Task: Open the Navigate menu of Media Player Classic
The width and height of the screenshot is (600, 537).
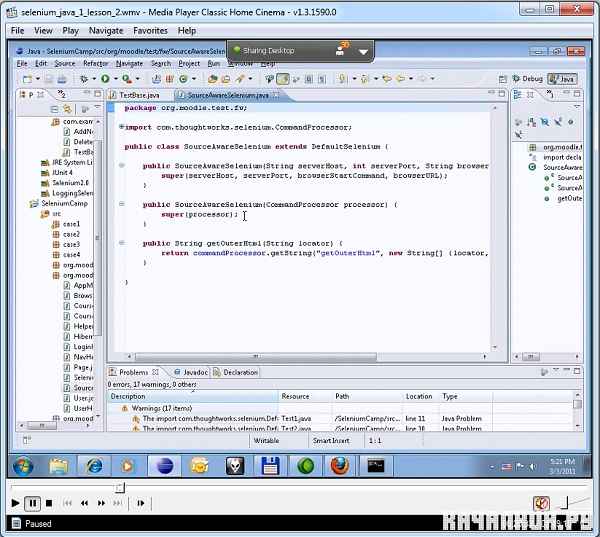Action: (x=106, y=31)
